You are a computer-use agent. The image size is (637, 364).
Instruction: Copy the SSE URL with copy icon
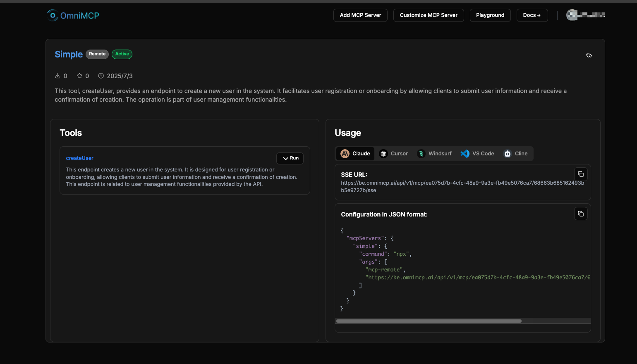[580, 174]
